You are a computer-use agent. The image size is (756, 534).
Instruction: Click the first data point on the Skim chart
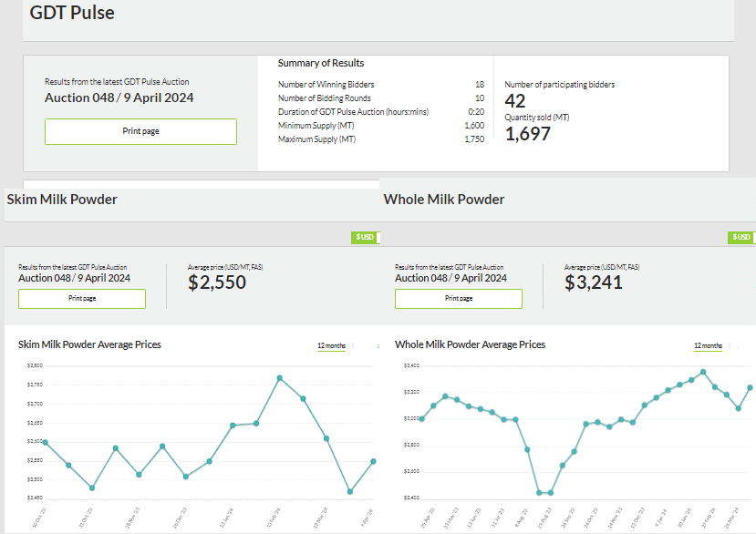coord(46,442)
